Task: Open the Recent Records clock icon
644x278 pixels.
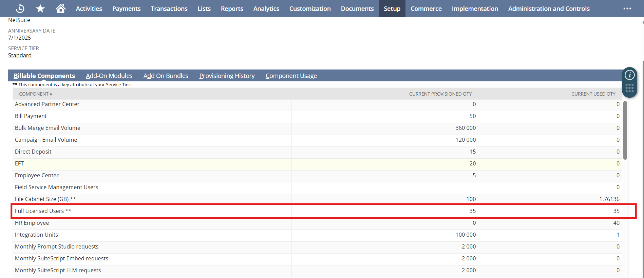Action: (x=20, y=8)
